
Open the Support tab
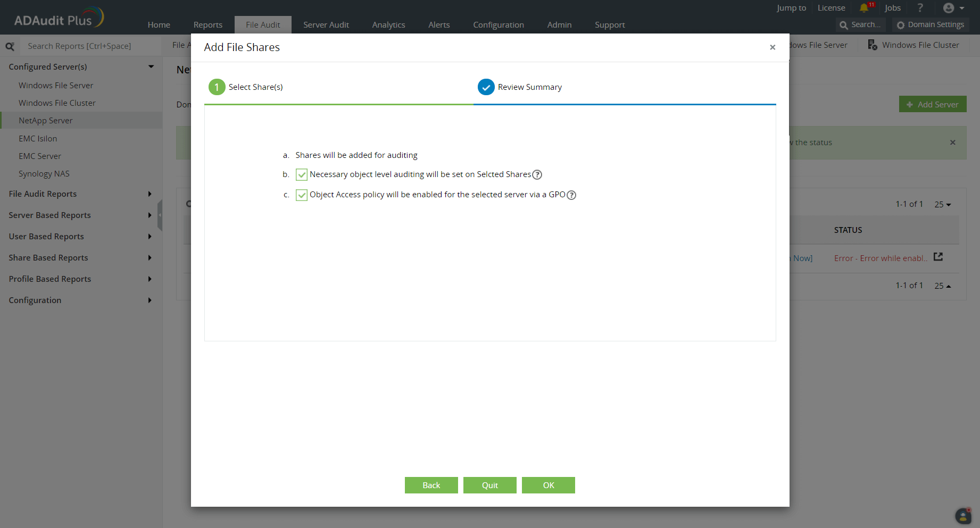[610, 25]
